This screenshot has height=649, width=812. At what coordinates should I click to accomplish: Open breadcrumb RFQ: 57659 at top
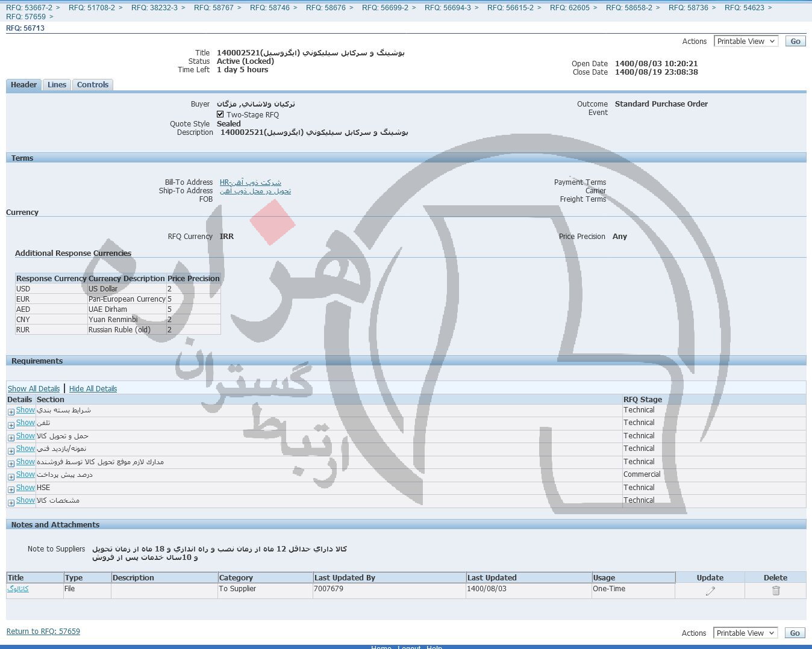click(x=25, y=17)
